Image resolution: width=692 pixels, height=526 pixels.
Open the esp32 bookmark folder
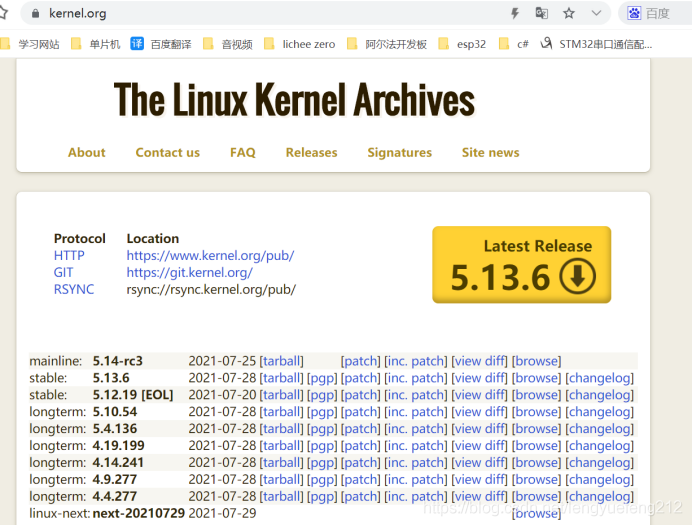click(x=462, y=44)
